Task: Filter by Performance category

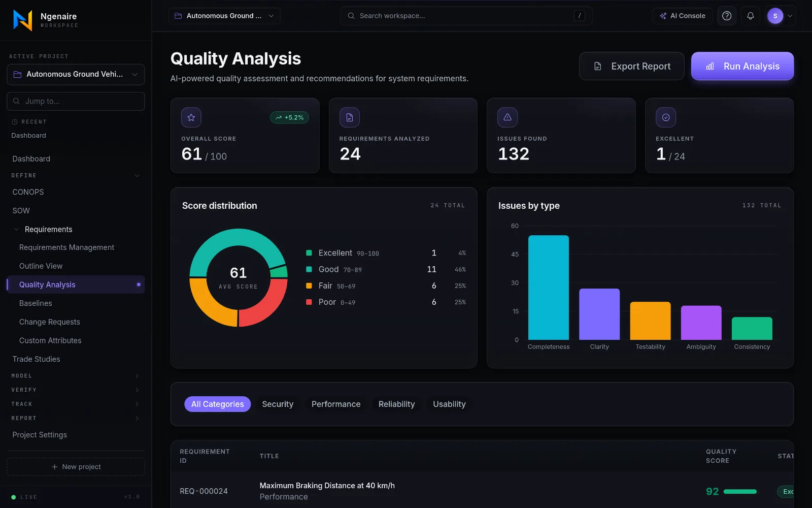Action: point(336,404)
